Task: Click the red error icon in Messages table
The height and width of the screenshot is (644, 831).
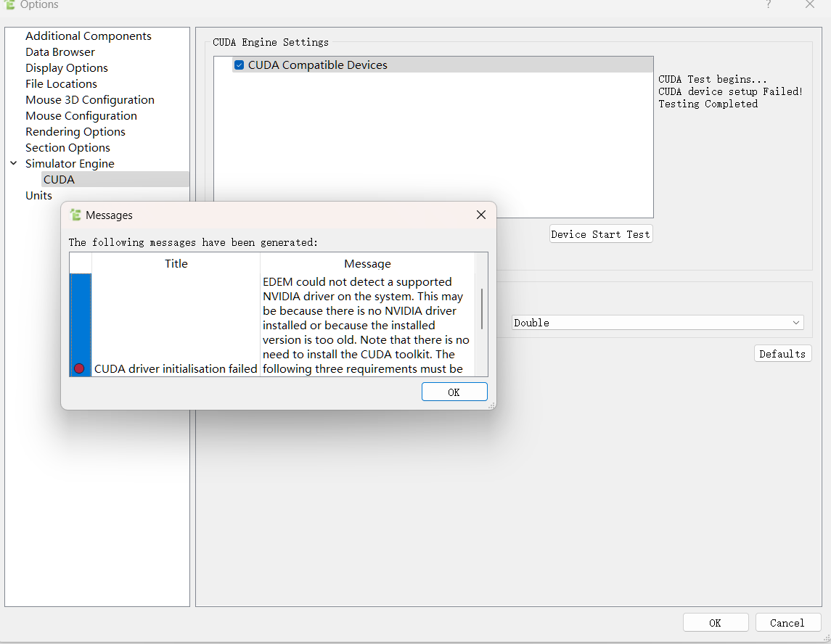Action: click(x=79, y=368)
